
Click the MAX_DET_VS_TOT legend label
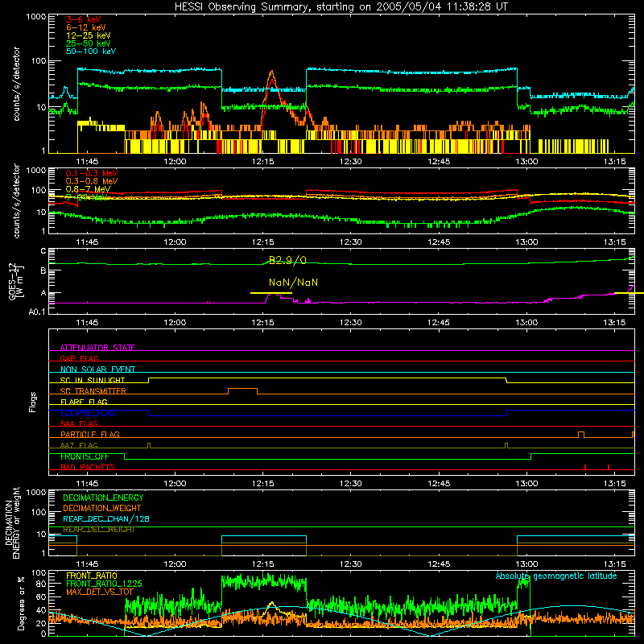pos(100,592)
